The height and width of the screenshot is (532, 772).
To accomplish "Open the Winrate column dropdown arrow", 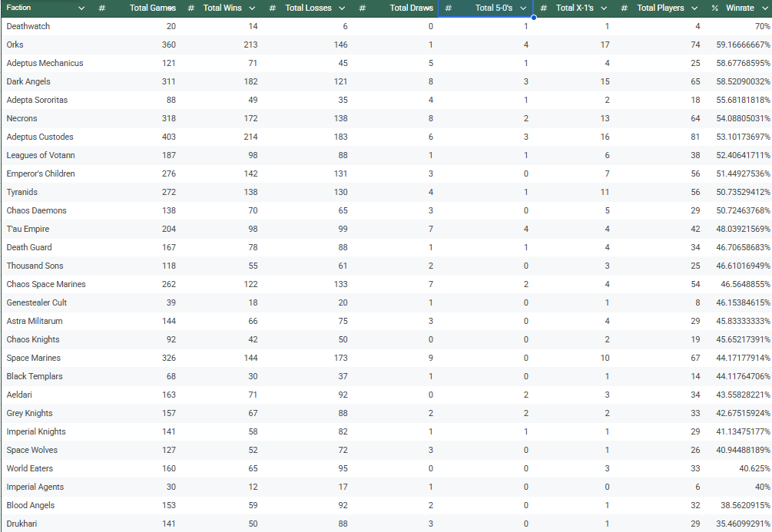I will pyautogui.click(x=765, y=8).
